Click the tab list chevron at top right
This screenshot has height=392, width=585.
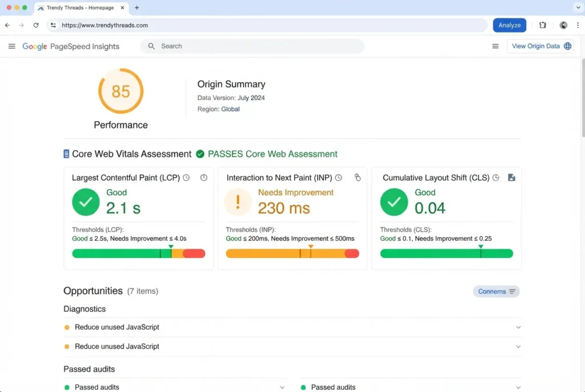click(x=578, y=7)
